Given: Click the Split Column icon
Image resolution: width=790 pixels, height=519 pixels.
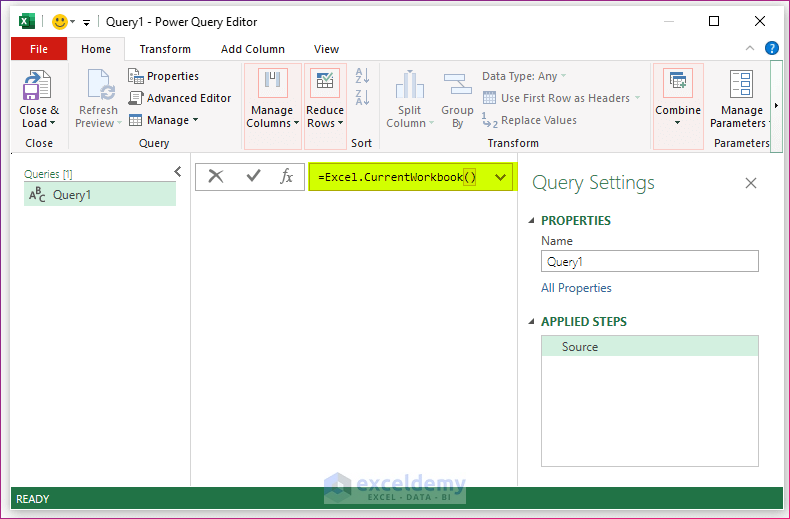Looking at the screenshot, I should pos(410,84).
